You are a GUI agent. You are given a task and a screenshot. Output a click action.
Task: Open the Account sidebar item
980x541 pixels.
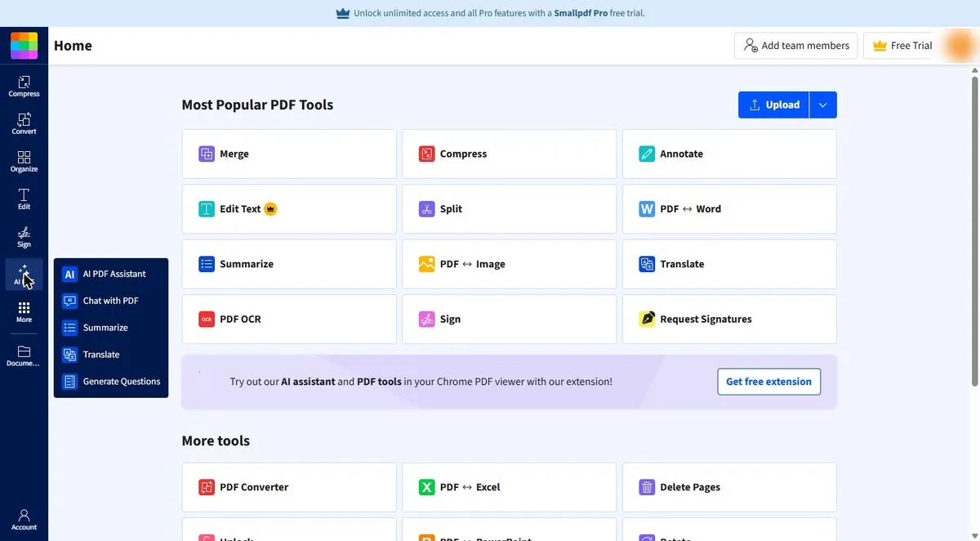click(24, 519)
